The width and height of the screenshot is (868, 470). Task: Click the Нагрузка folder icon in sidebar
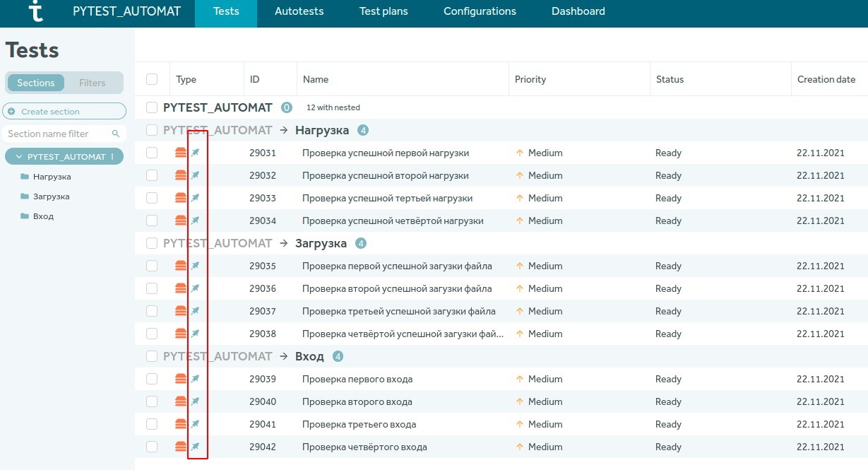pyautogui.click(x=25, y=177)
